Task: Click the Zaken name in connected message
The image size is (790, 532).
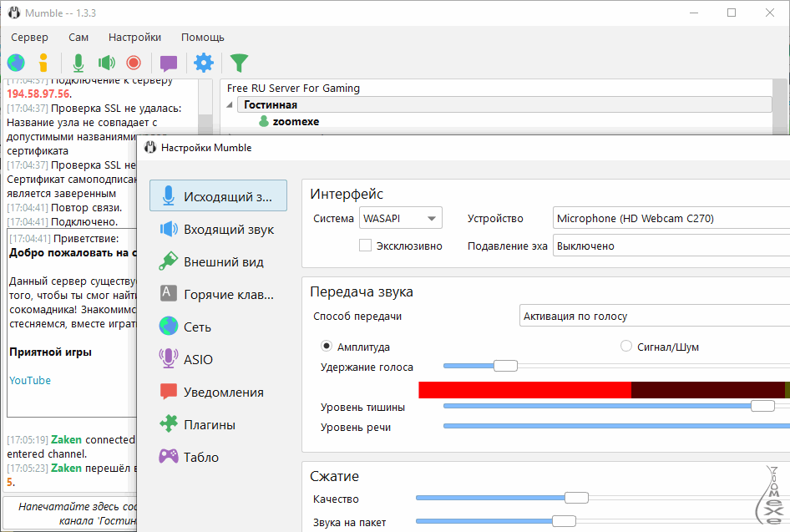Action: [x=66, y=440]
